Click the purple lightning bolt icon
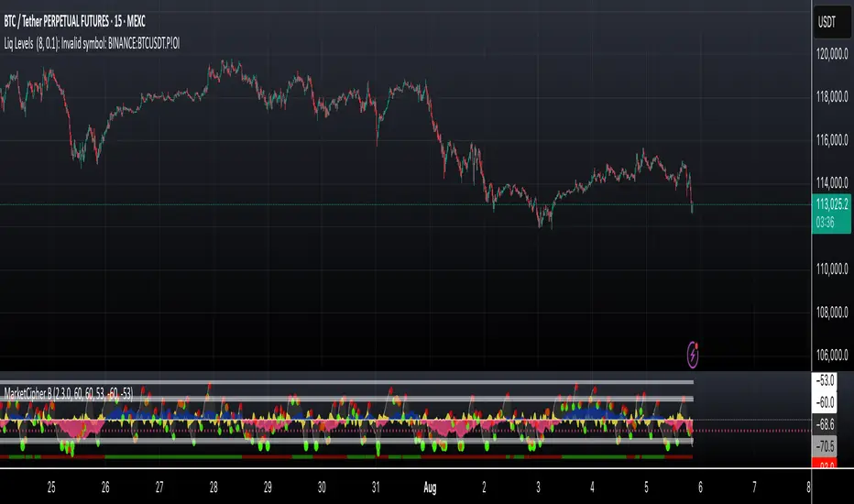This screenshot has height=504, width=854. tap(695, 349)
